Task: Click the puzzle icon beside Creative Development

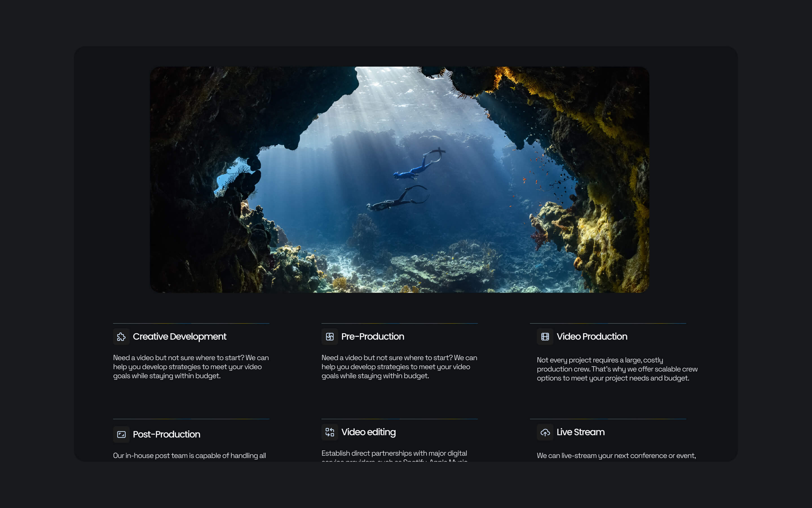Action: 121,337
